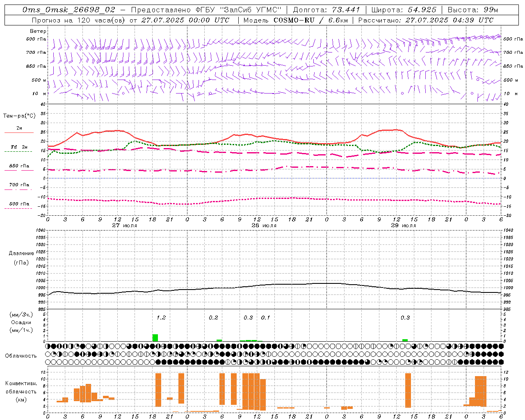Click the station title Oms_Omsk_26698_02
The width and height of the screenshot is (525, 420).
coord(69,10)
